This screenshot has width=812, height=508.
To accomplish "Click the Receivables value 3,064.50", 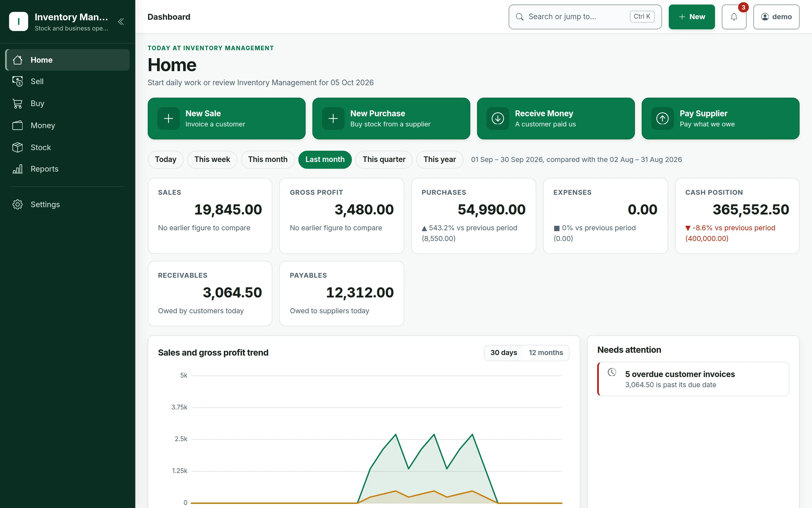I will click(232, 293).
